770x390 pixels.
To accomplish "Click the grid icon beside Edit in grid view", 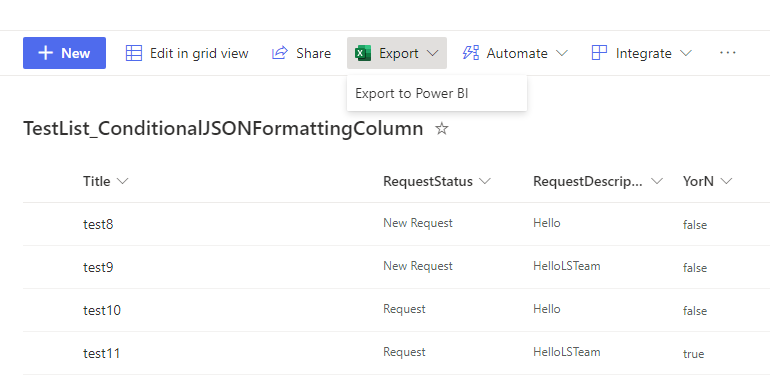I will click(134, 53).
